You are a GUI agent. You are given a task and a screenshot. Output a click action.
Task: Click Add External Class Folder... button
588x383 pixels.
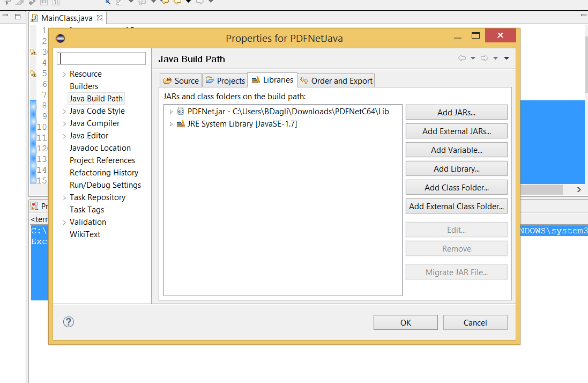click(x=456, y=206)
